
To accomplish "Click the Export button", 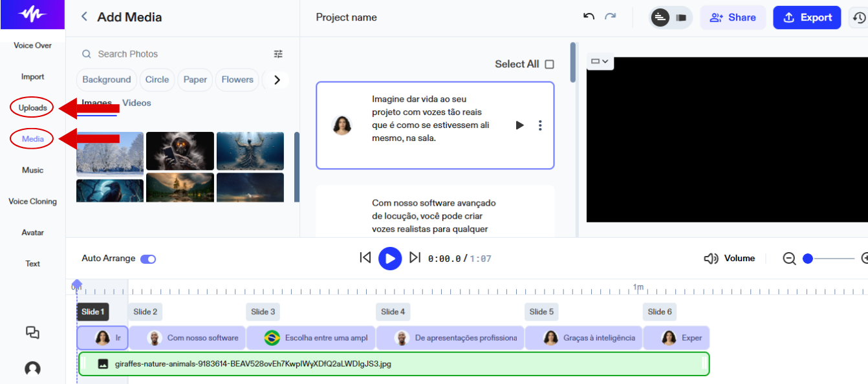I will point(807,17).
